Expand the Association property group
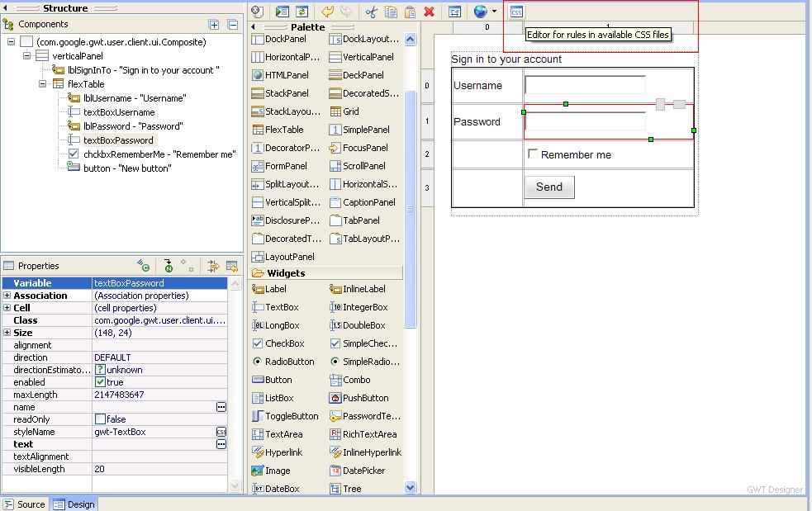 (7, 296)
